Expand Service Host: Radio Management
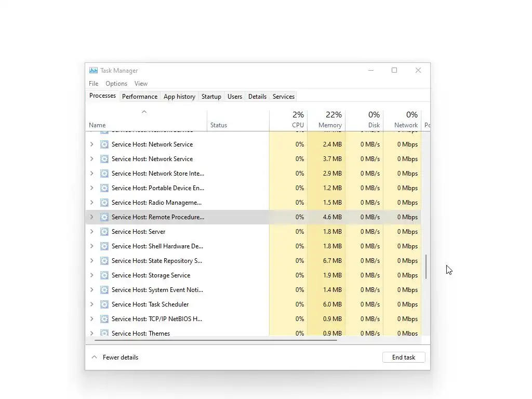The width and height of the screenshot is (532, 399). [91, 203]
